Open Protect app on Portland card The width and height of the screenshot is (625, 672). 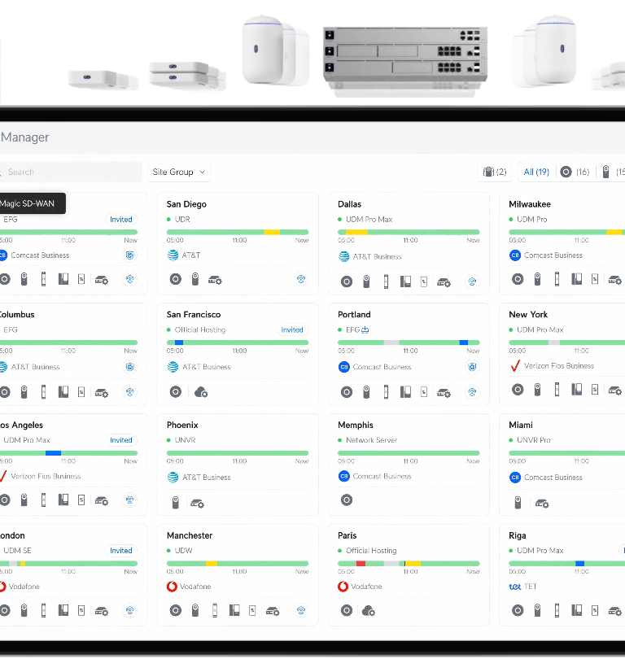coord(366,392)
